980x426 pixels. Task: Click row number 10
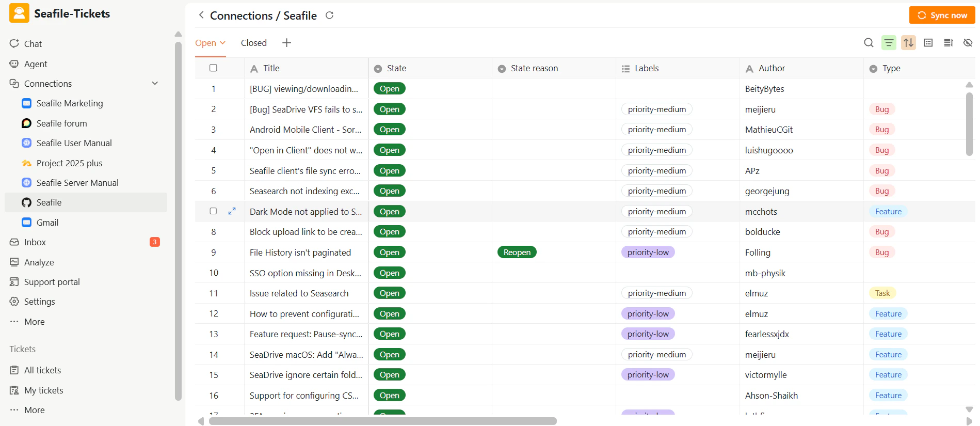(214, 273)
